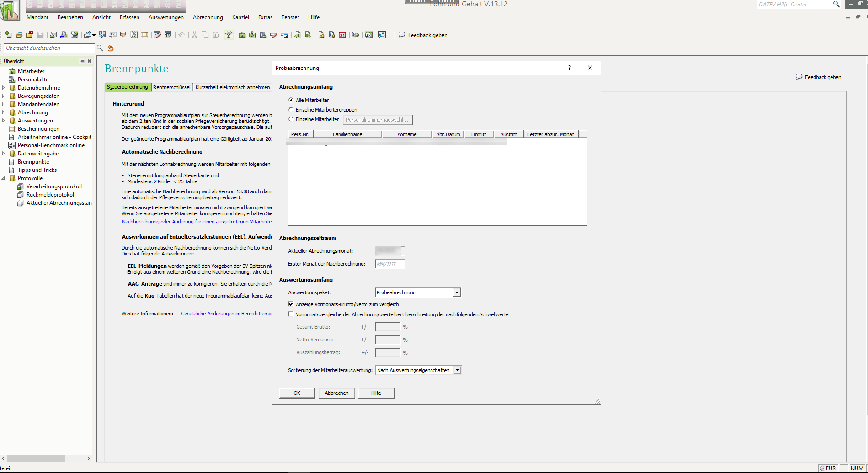This screenshot has height=473, width=868.
Task: Click the orange reset search arrow icon
Action: (x=111, y=48)
